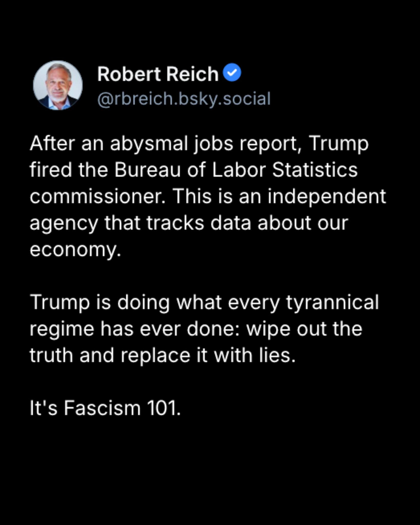The image size is (420, 525).
Task: Open the @rbreich.bsky.social handle
Action: [184, 99]
